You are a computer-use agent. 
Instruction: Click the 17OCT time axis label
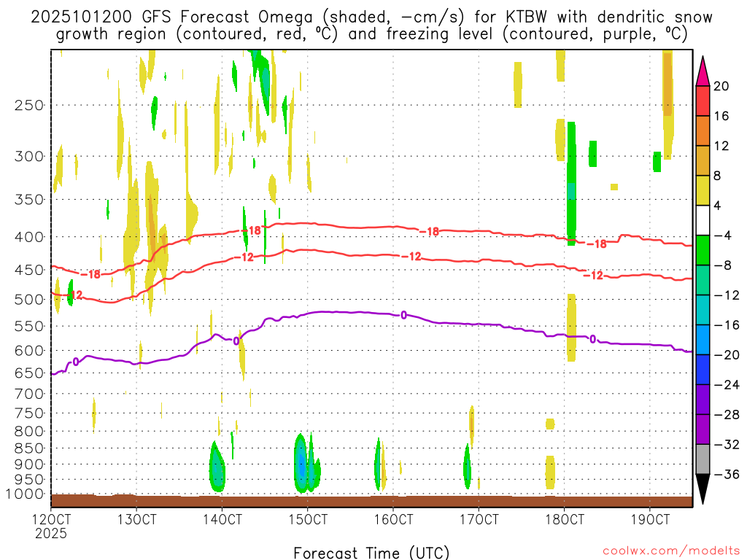(479, 519)
